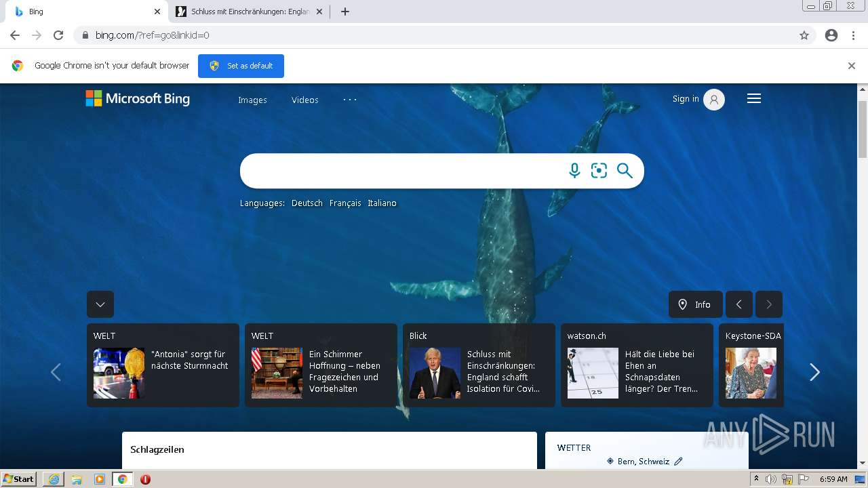The image size is (868, 488).
Task: Click Bern, Schweiz weather location
Action: [644, 462]
